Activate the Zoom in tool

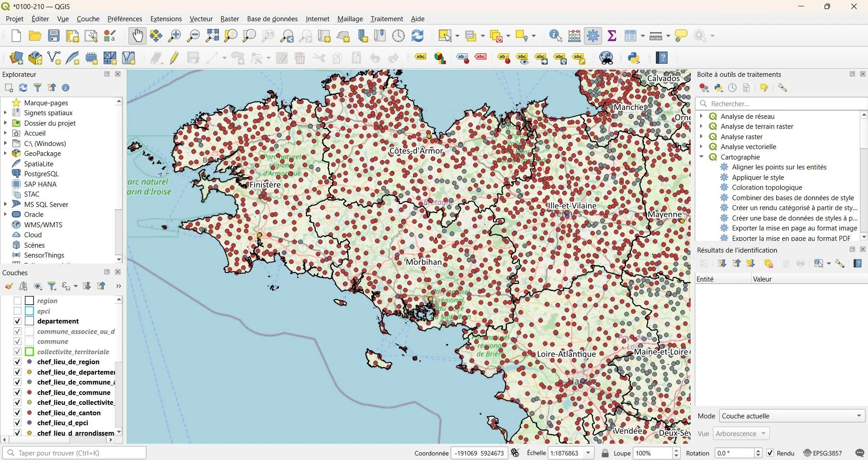point(174,36)
